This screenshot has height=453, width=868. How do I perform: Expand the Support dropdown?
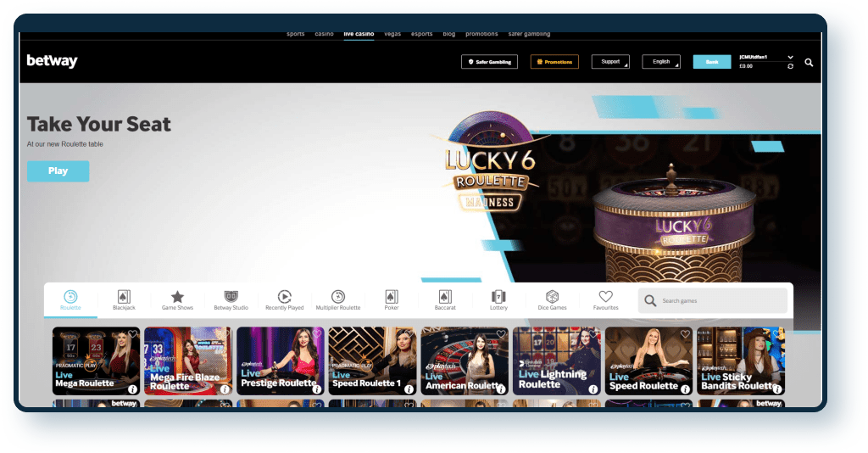point(610,62)
